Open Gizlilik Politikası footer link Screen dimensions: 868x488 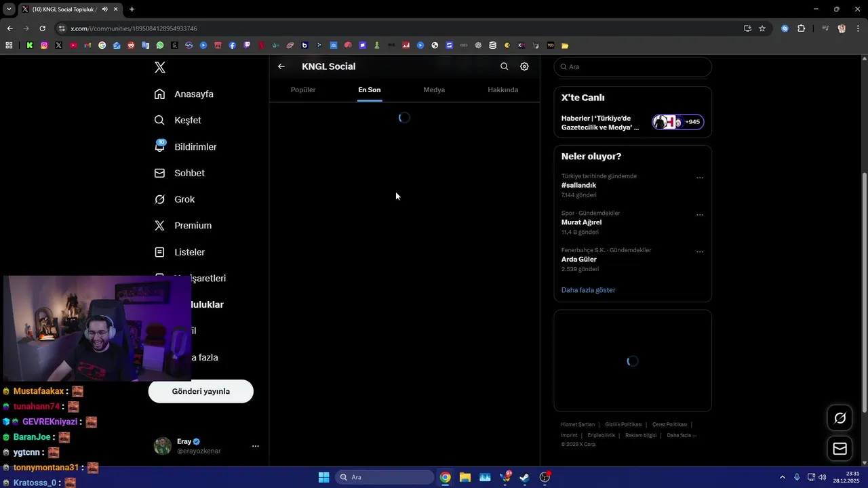click(x=623, y=424)
